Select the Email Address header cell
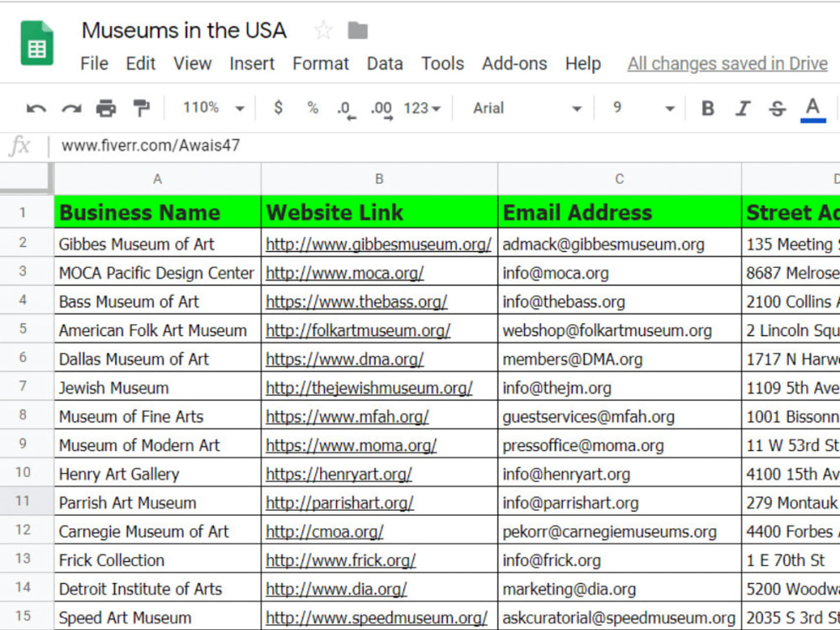Viewport: 840px width, 630px height. tap(619, 213)
